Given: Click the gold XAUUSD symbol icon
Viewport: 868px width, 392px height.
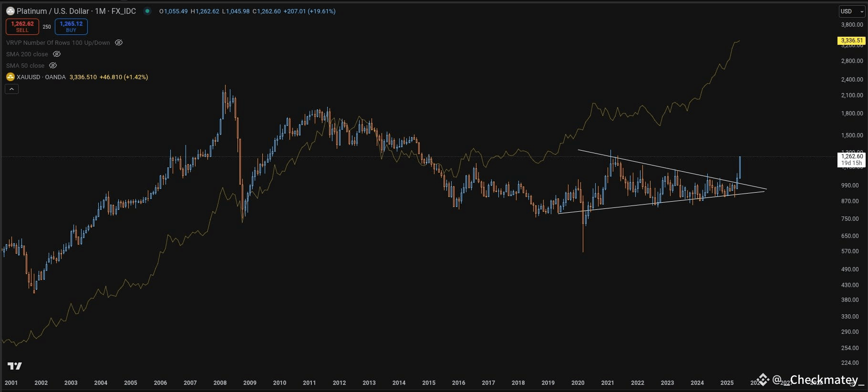Looking at the screenshot, I should [10, 77].
